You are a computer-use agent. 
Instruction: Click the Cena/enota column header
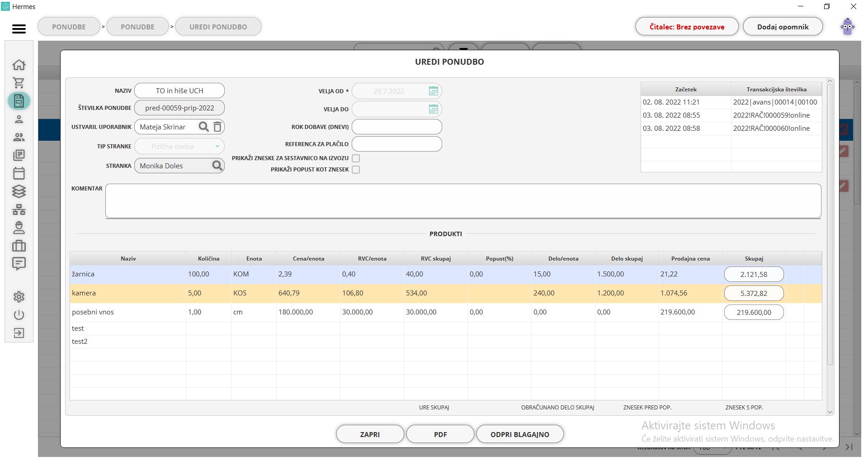tap(308, 258)
